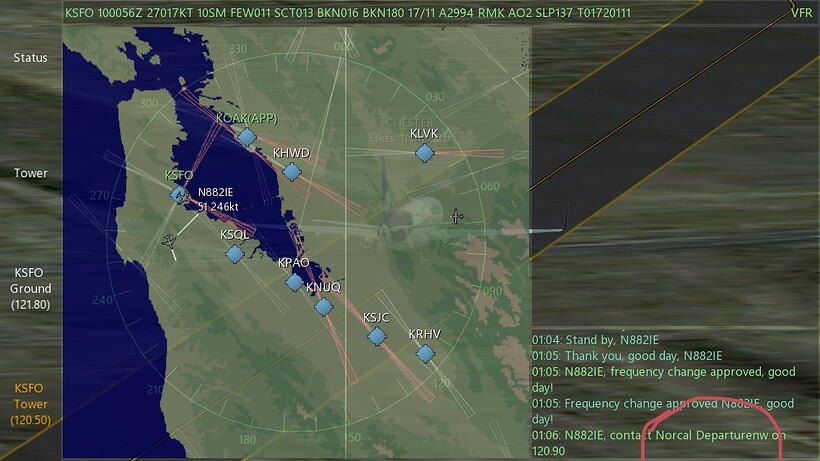The image size is (820, 461).
Task: Click the KSQL airport marker
Action: [x=234, y=254]
